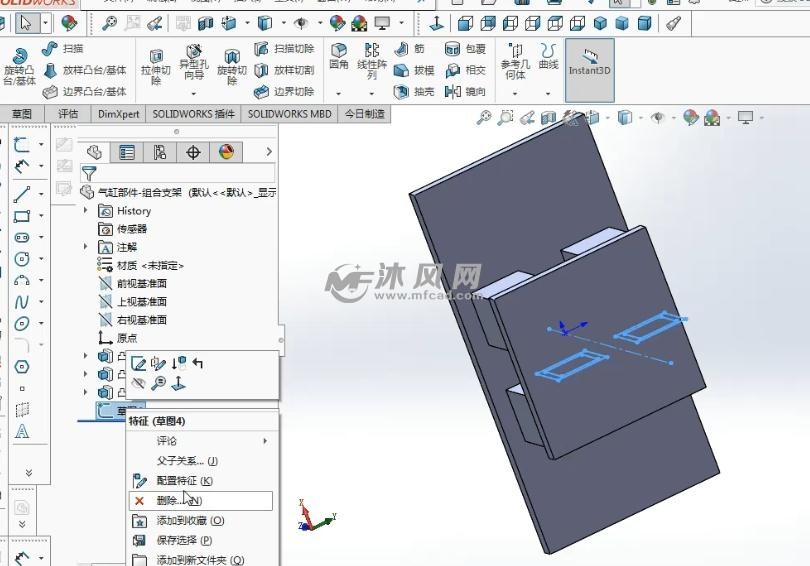Switch to the DimXpert tab

[118, 114]
